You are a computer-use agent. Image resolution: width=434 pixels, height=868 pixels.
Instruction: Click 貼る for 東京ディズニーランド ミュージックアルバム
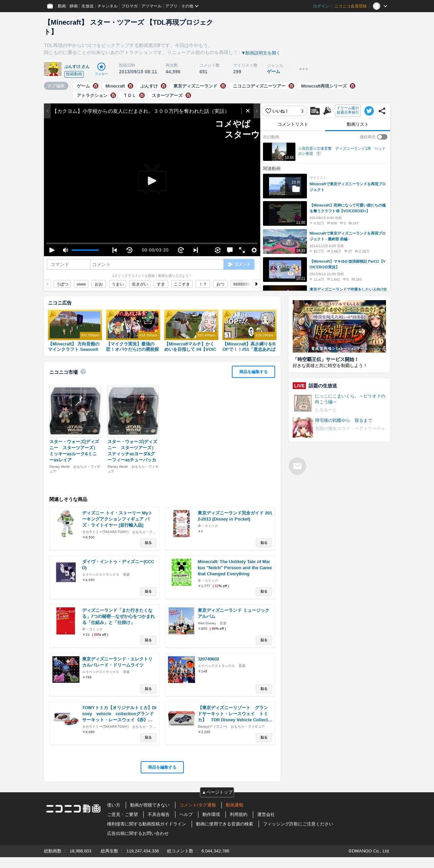264,640
